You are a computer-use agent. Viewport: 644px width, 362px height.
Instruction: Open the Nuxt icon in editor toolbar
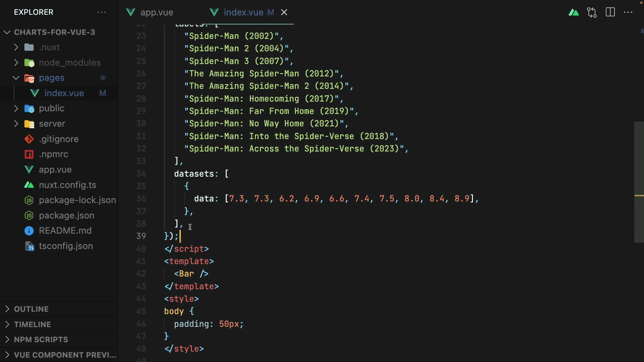(574, 13)
